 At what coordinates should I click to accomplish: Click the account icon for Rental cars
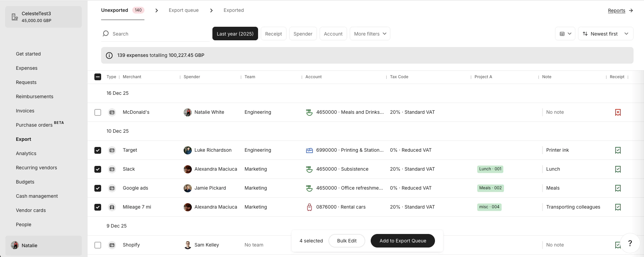(309, 207)
